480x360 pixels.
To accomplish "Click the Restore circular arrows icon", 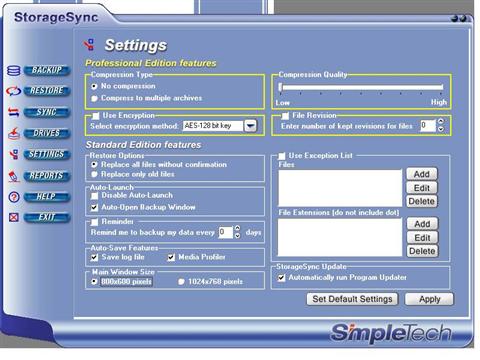I will click(13, 91).
